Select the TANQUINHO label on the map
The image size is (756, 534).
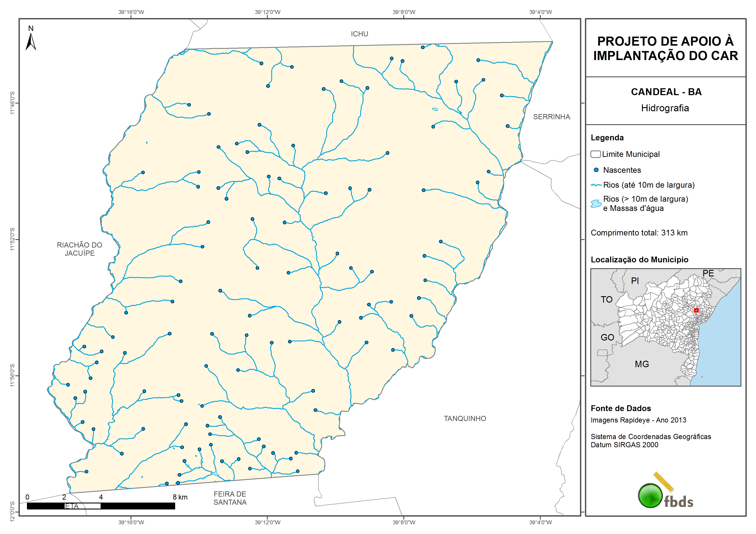click(465, 418)
